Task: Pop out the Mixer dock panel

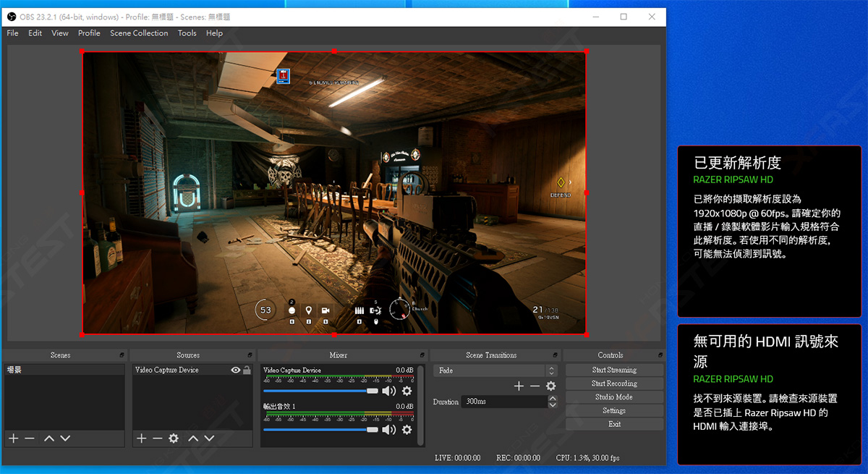Action: 422,355
